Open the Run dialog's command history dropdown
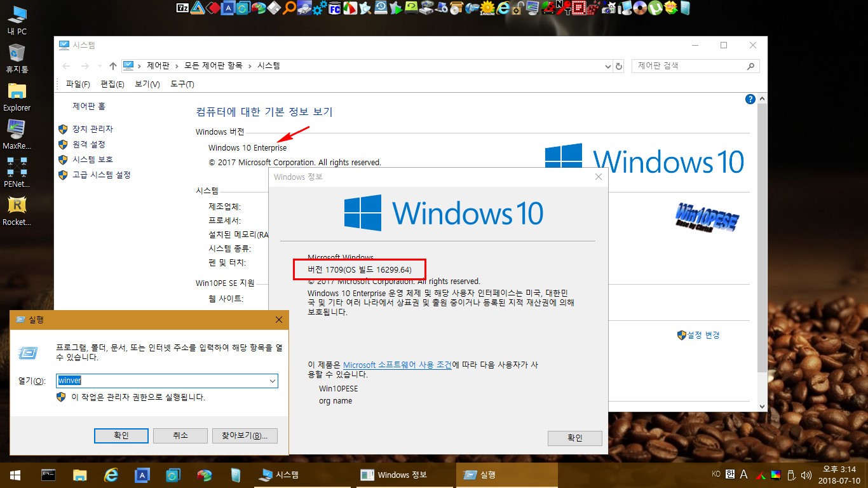The image size is (868, 488). (273, 381)
